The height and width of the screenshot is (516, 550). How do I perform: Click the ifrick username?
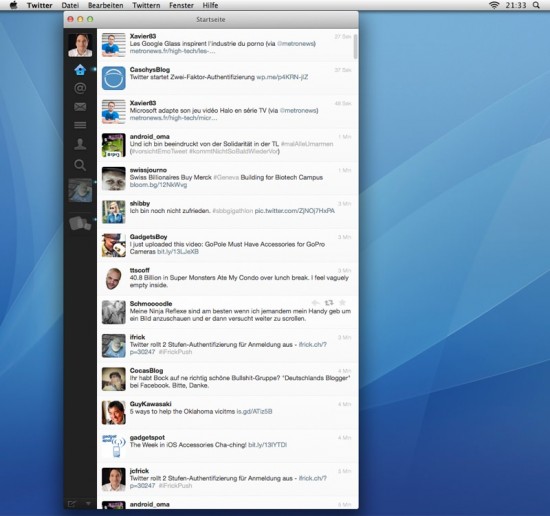pyautogui.click(x=137, y=337)
